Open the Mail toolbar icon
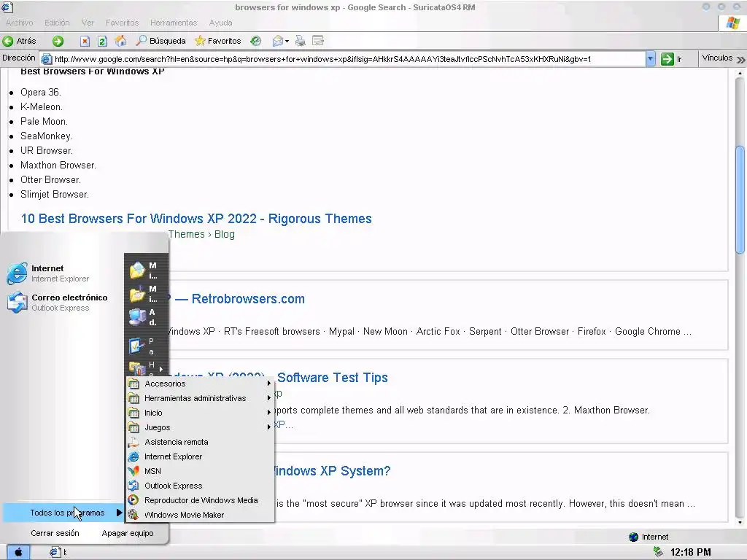Image resolution: width=747 pixels, height=560 pixels. tap(278, 41)
